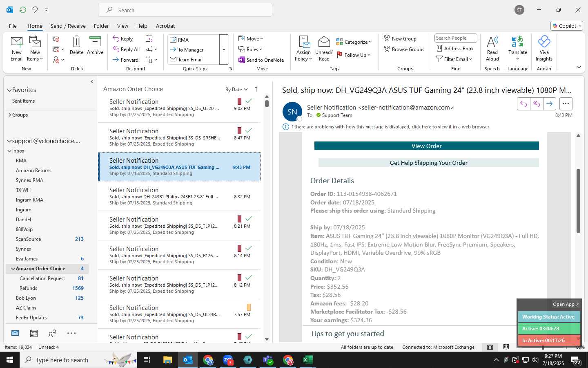Click red category swatch on 9:02 PM message
Screen dimensions: 588x368
point(239,101)
